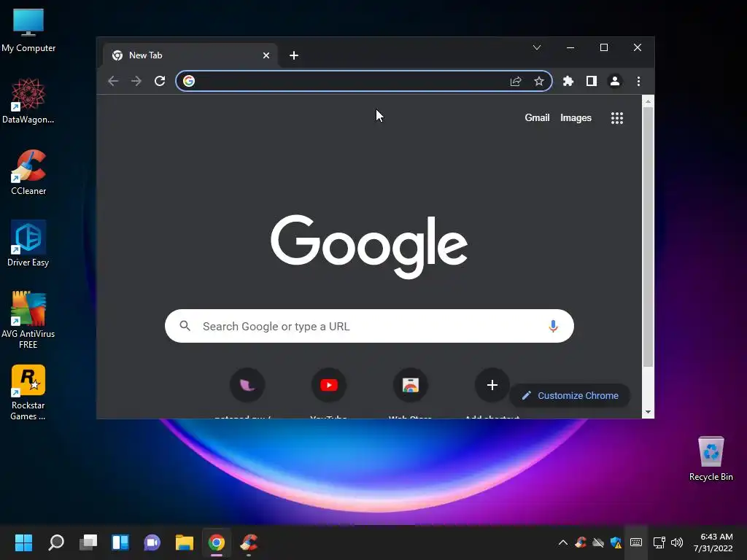Open the clock showing 6:43 AM

713,542
